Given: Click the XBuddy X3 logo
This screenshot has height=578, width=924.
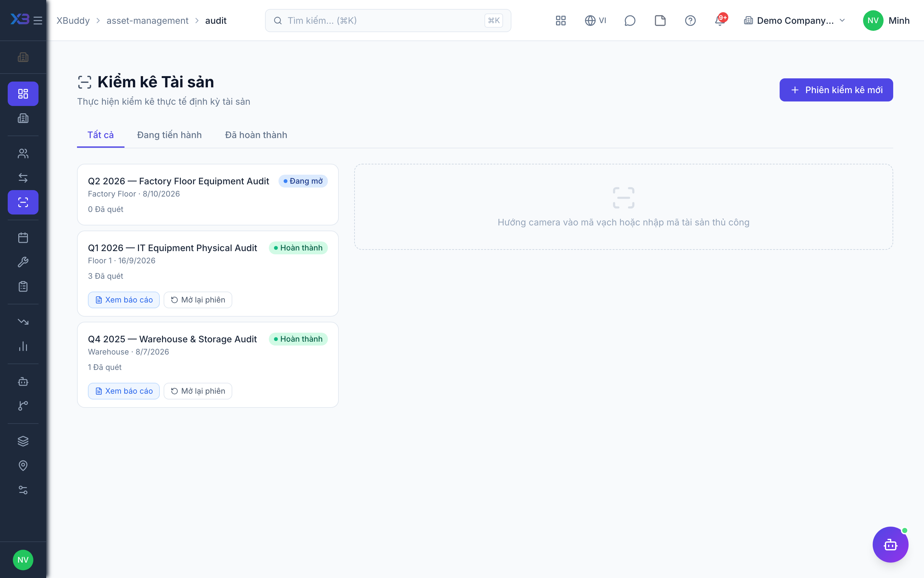Looking at the screenshot, I should (20, 19).
